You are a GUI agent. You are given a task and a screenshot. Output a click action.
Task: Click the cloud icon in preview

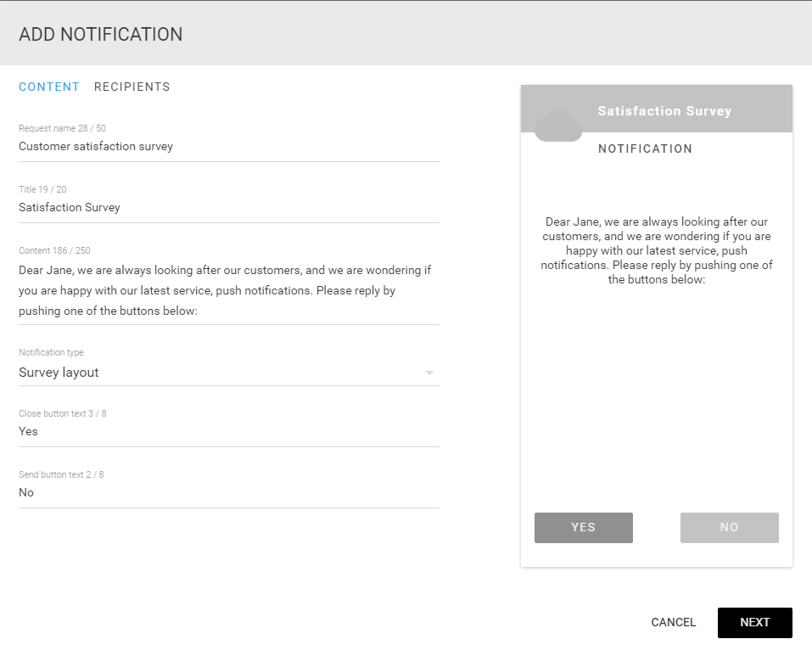(557, 126)
